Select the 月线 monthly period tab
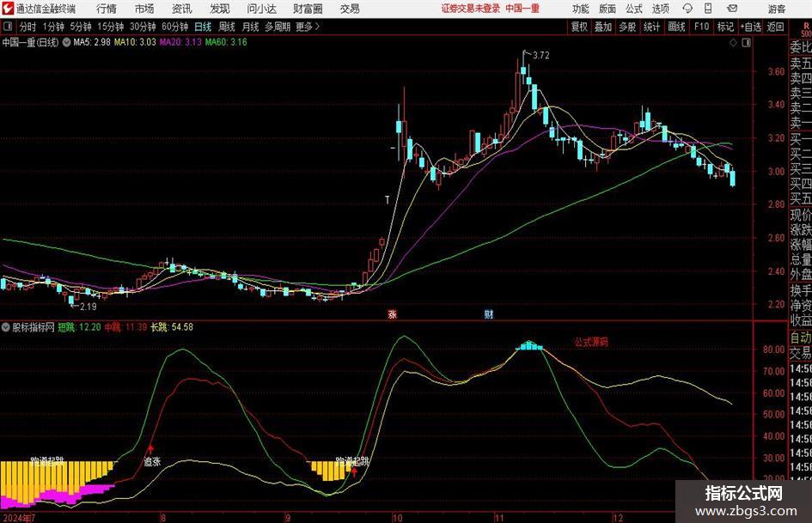The width and height of the screenshot is (812, 523). pos(251,27)
